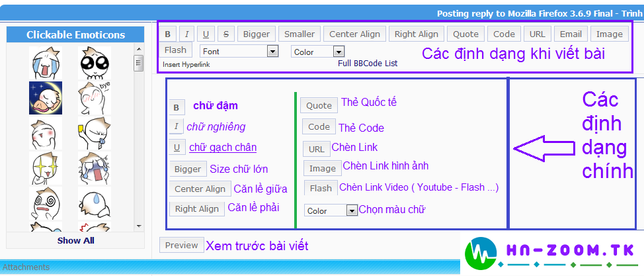This screenshot has width=644, height=276.
Task: Click the Smaller text size button
Action: [300, 34]
